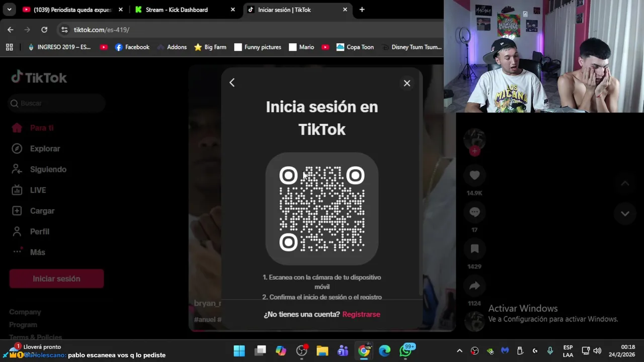644x362 pixels.
Task: Click the red Iniciar sesión button
Action: pyautogui.click(x=56, y=279)
